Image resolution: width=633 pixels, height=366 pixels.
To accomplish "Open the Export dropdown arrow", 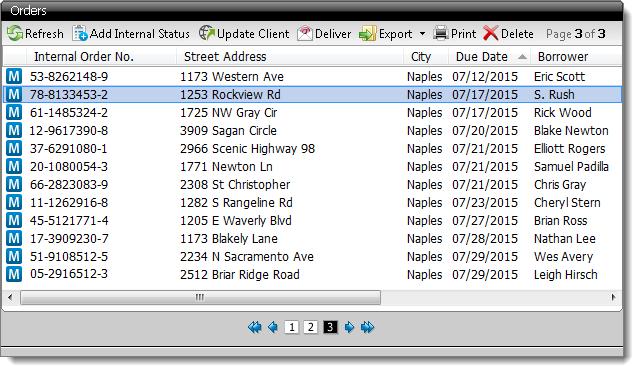I will [422, 33].
